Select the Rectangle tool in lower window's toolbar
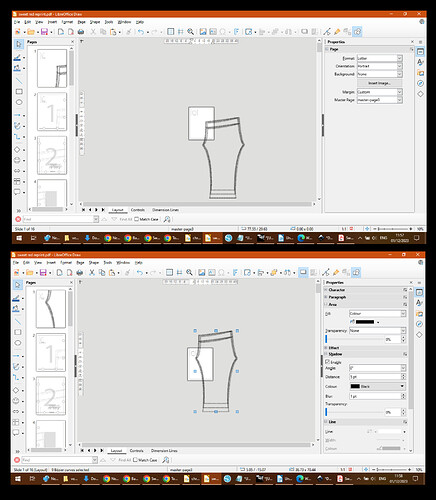The width and height of the screenshot is (436, 500). pyautogui.click(x=17, y=332)
